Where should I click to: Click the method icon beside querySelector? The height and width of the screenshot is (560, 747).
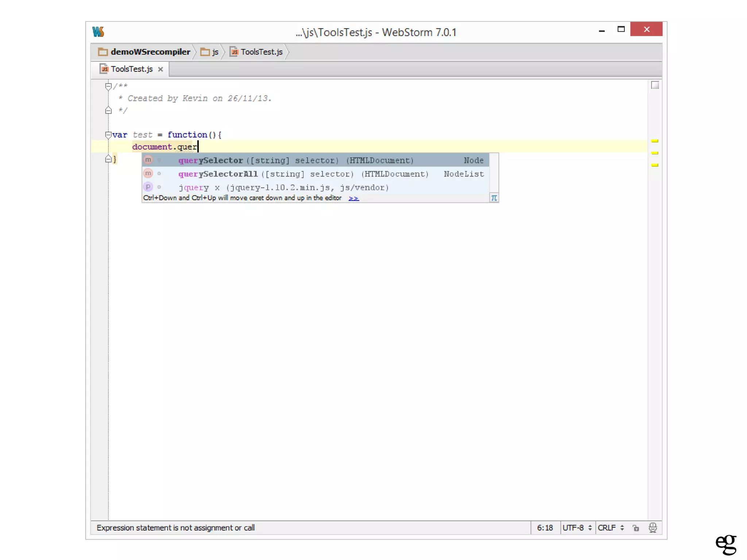pyautogui.click(x=148, y=160)
